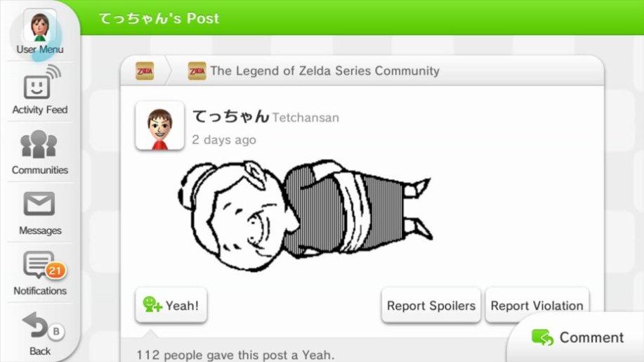Click the Report Spoilers button

point(431,305)
